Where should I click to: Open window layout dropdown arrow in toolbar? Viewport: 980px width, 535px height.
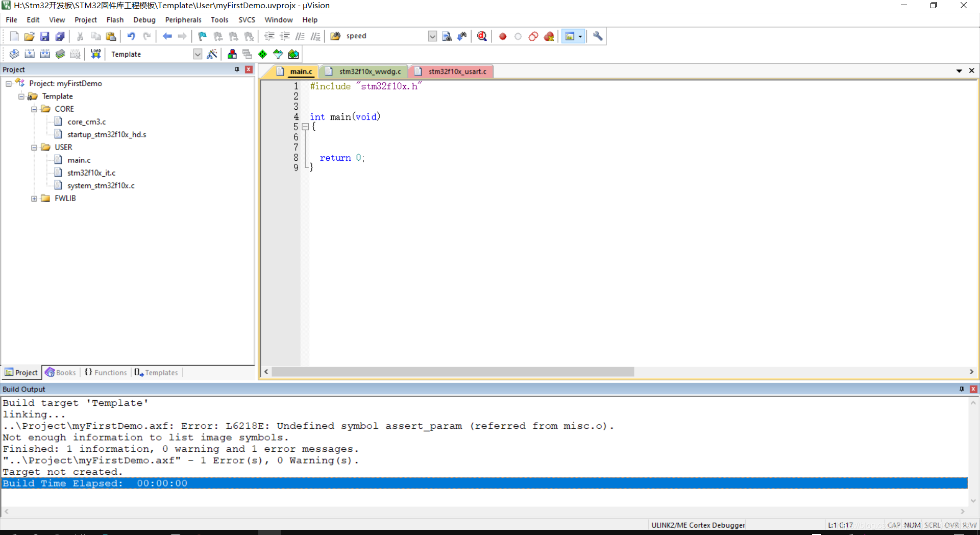tap(580, 36)
